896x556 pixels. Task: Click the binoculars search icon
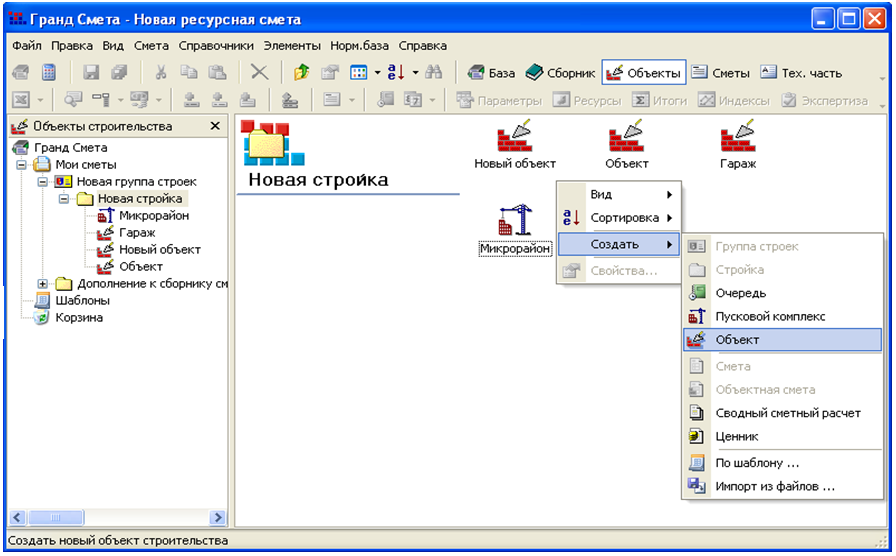[x=434, y=72]
